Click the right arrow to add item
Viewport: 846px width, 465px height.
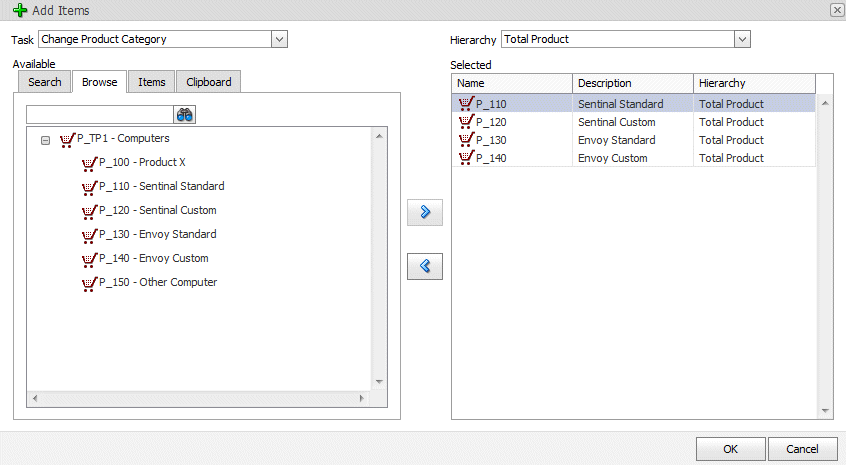(x=425, y=212)
